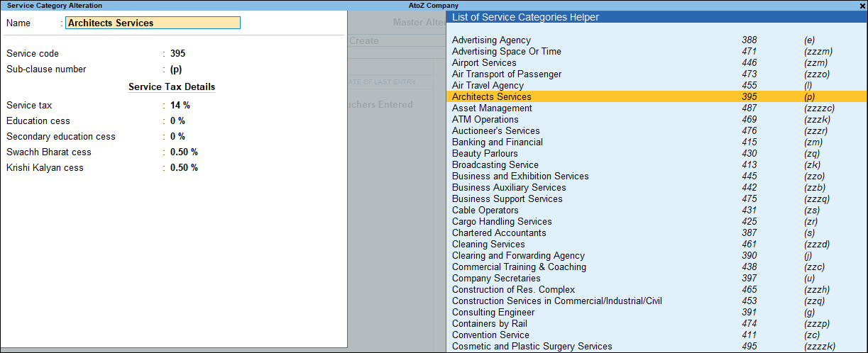Choose highlighted Architects Services list row

click(657, 96)
